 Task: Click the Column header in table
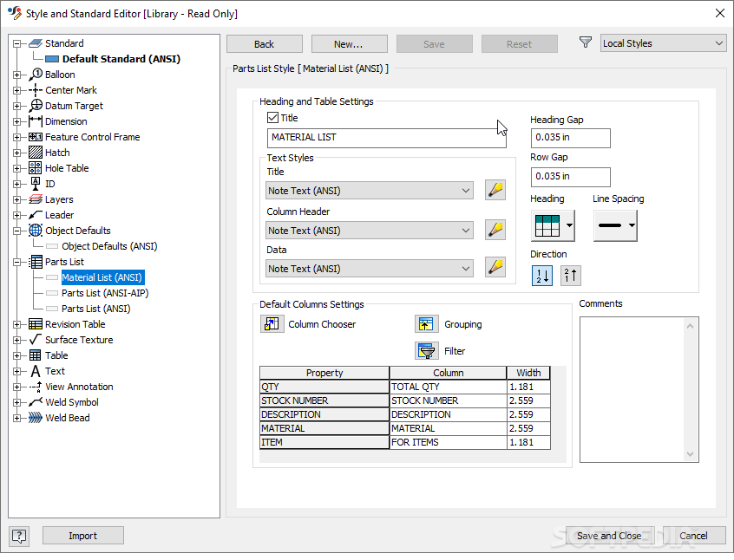(448, 373)
